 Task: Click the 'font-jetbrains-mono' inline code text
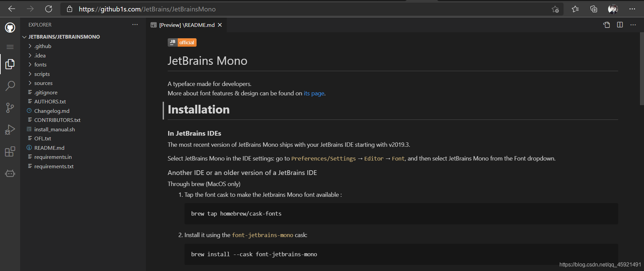coord(263,235)
